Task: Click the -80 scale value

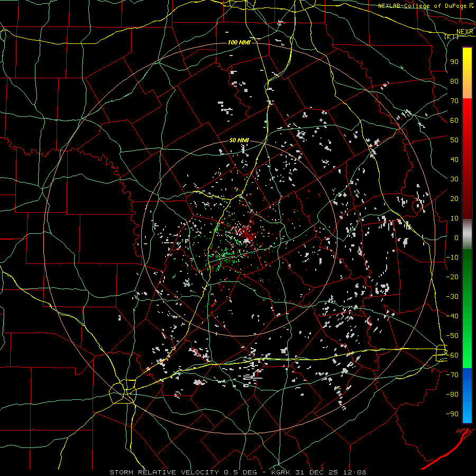Action: click(452, 395)
